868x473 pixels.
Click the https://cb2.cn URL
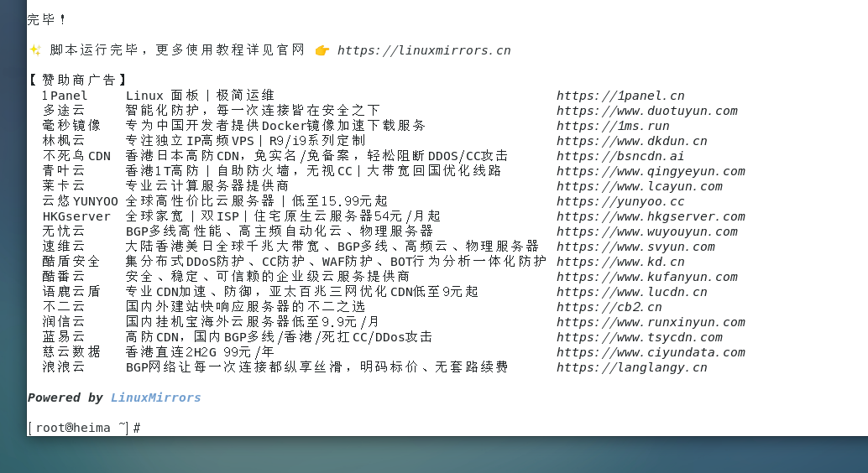click(x=609, y=307)
